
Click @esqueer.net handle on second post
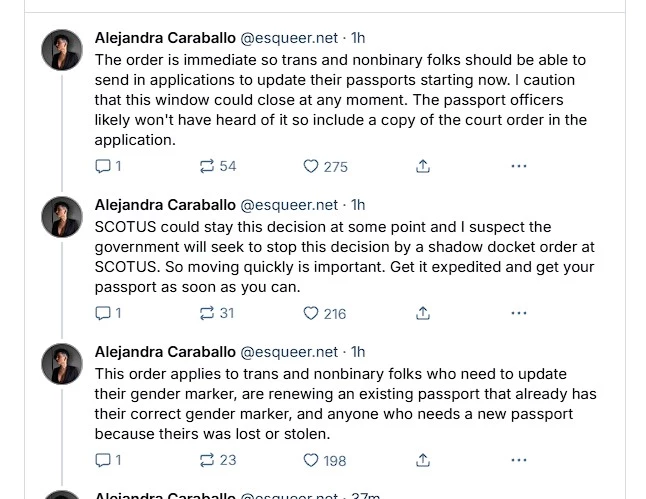[x=289, y=205]
